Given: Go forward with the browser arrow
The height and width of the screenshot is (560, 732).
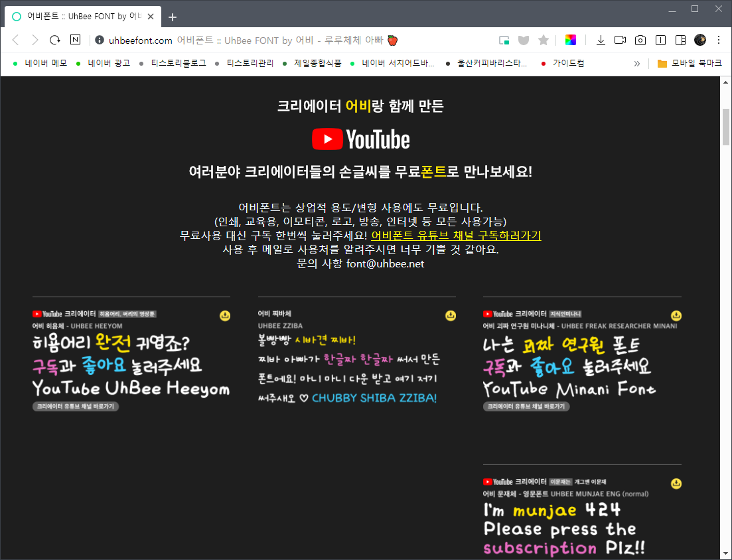Looking at the screenshot, I should 35,40.
